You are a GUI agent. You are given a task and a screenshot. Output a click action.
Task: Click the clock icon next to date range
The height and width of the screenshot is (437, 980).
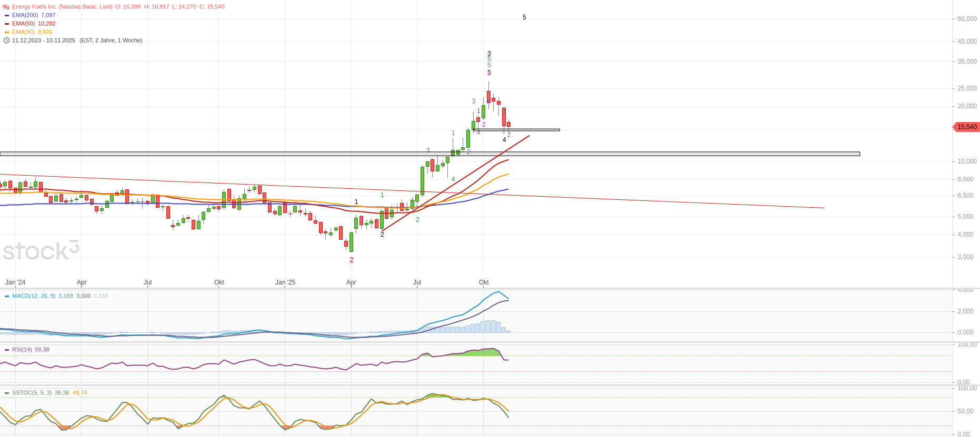click(x=6, y=40)
